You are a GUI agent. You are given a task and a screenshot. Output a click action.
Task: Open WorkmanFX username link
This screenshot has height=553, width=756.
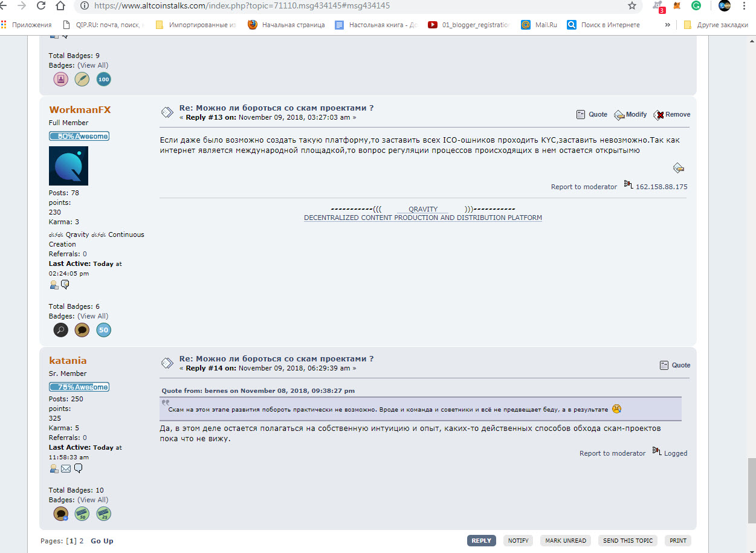[x=80, y=110]
